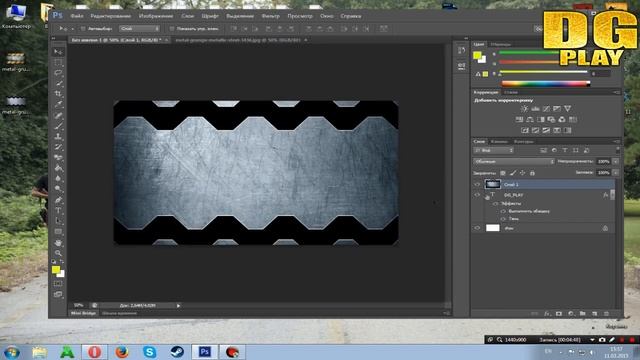The width and height of the screenshot is (640, 360).
Task: Open the Автовыбор Слой dropdown
Action: click(140, 29)
